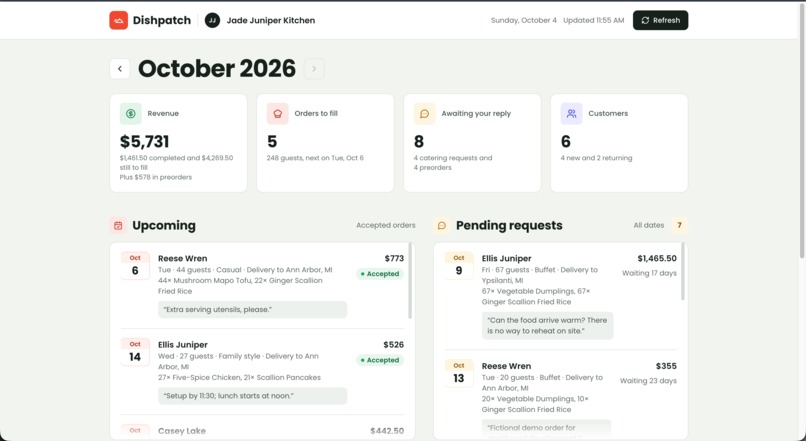
Task: Go to the next month arrow
Action: 314,69
